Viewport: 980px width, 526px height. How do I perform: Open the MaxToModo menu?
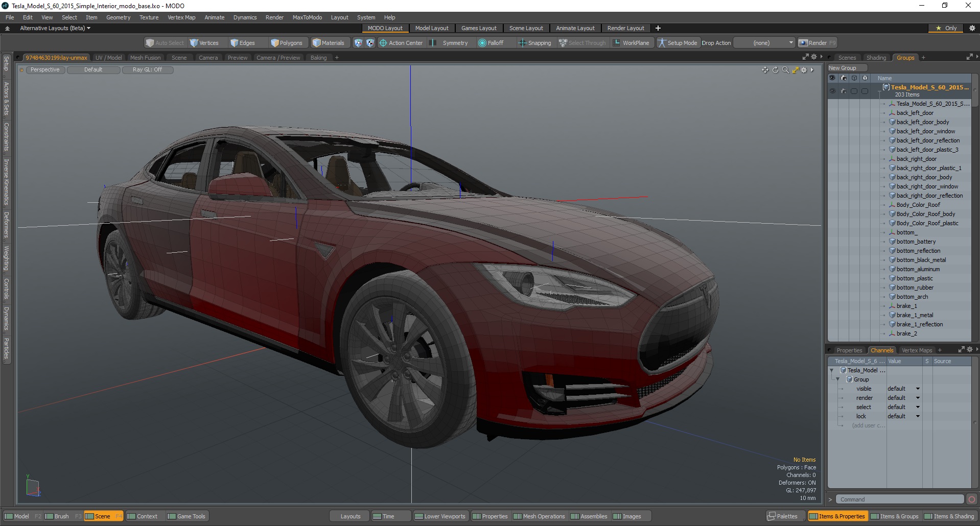pos(307,17)
